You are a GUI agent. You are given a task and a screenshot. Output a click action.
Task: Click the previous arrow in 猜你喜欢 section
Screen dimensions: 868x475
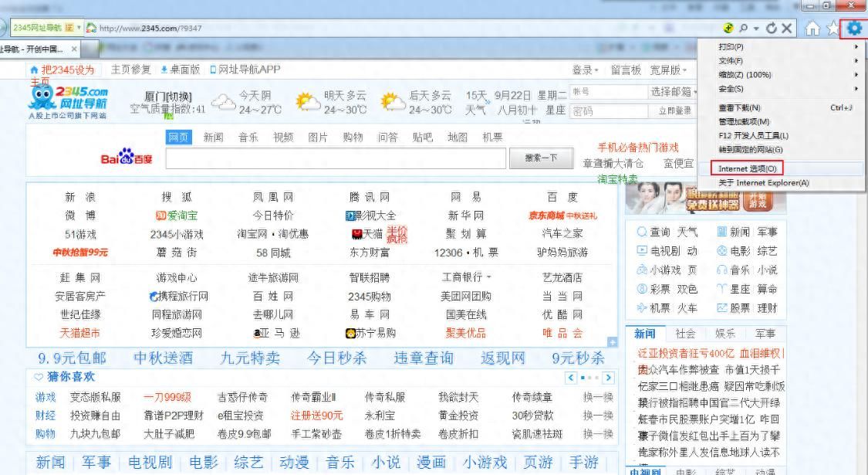pos(571,378)
